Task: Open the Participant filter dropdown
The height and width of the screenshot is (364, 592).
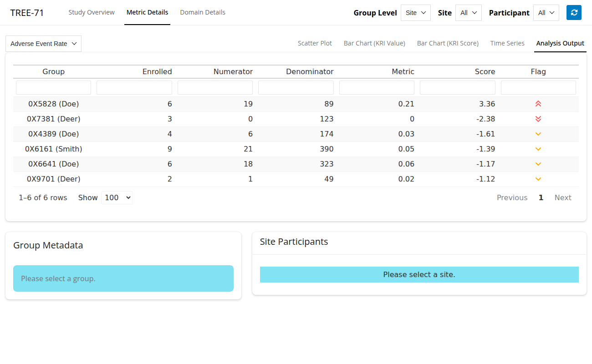Action: tap(546, 13)
